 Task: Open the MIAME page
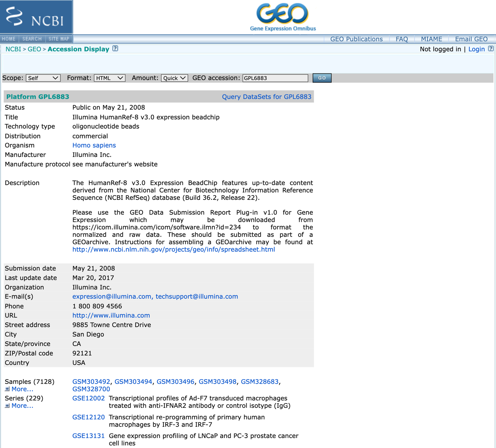tap(431, 39)
